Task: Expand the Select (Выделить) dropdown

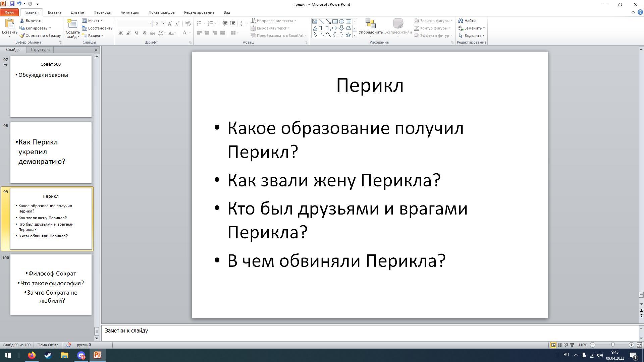Action: [472, 36]
